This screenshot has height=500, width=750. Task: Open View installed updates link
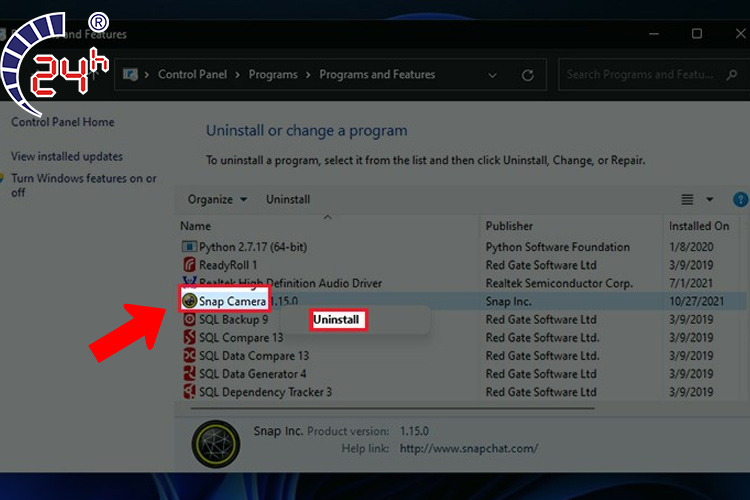click(x=67, y=156)
